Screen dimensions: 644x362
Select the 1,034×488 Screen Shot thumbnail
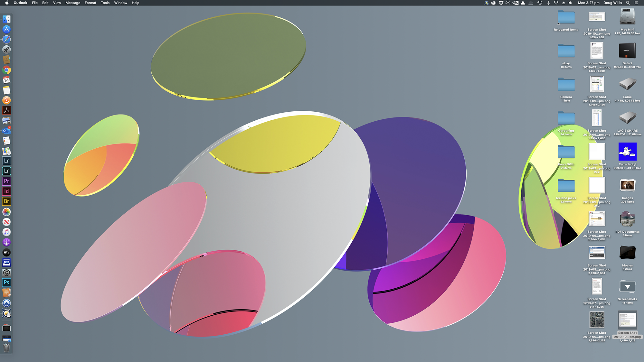click(597, 17)
